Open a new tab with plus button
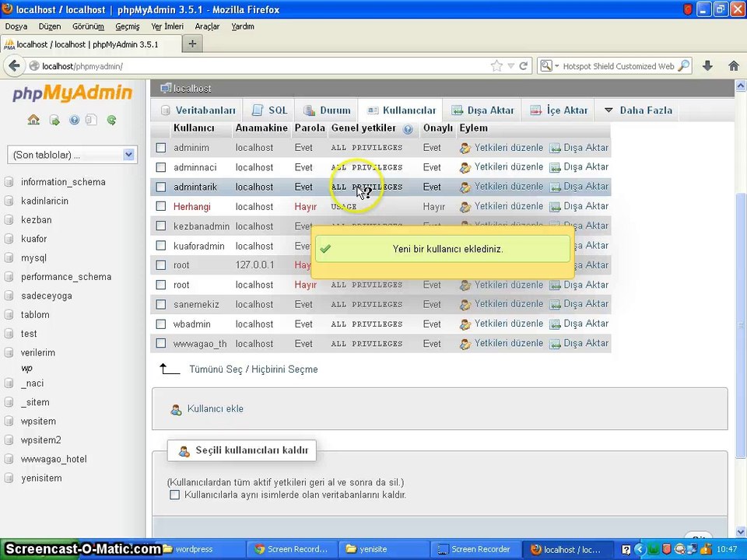 pos(192,44)
